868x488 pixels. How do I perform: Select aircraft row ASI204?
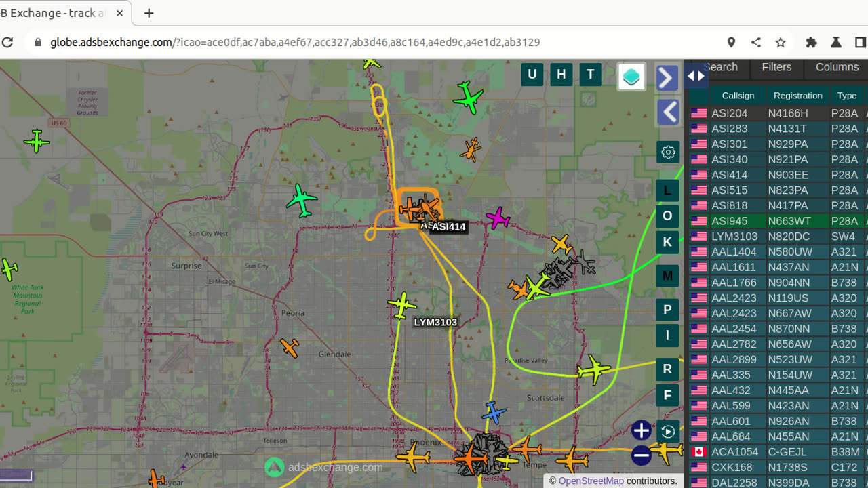pos(778,113)
